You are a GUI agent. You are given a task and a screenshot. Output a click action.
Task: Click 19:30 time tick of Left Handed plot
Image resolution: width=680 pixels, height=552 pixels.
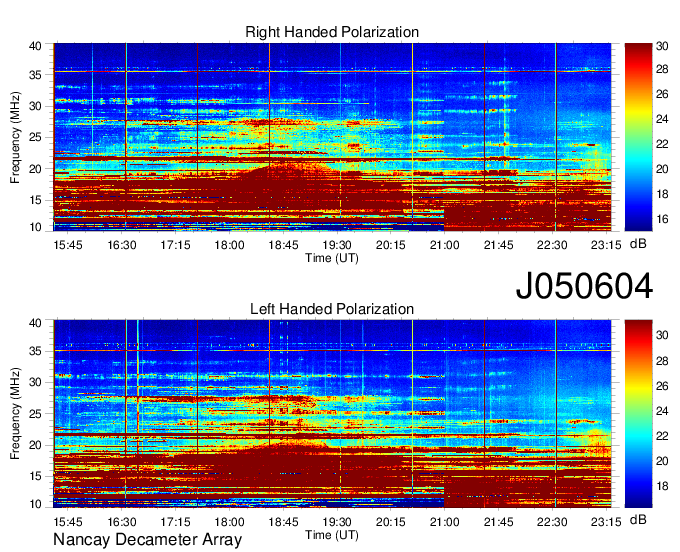(337, 522)
